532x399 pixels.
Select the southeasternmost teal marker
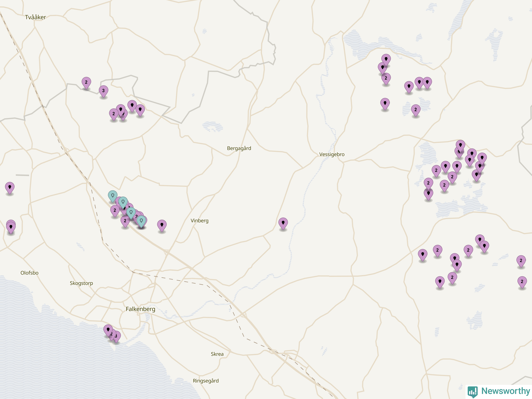pos(141,222)
